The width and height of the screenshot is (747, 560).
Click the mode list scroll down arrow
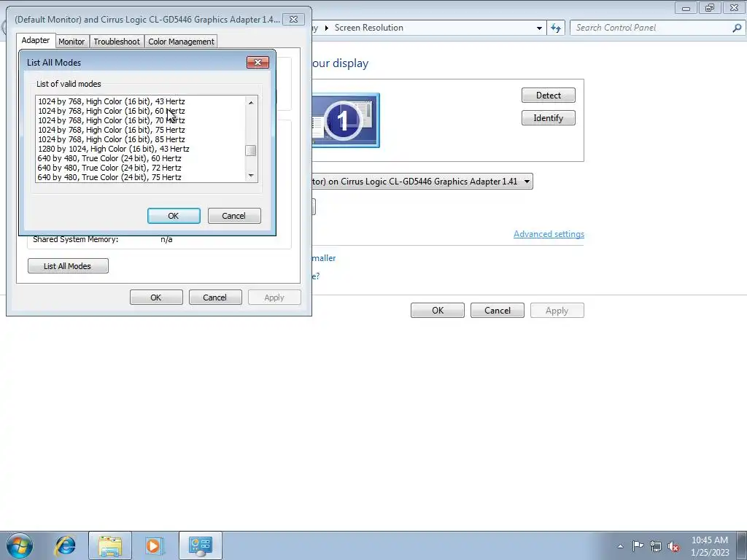click(x=251, y=176)
